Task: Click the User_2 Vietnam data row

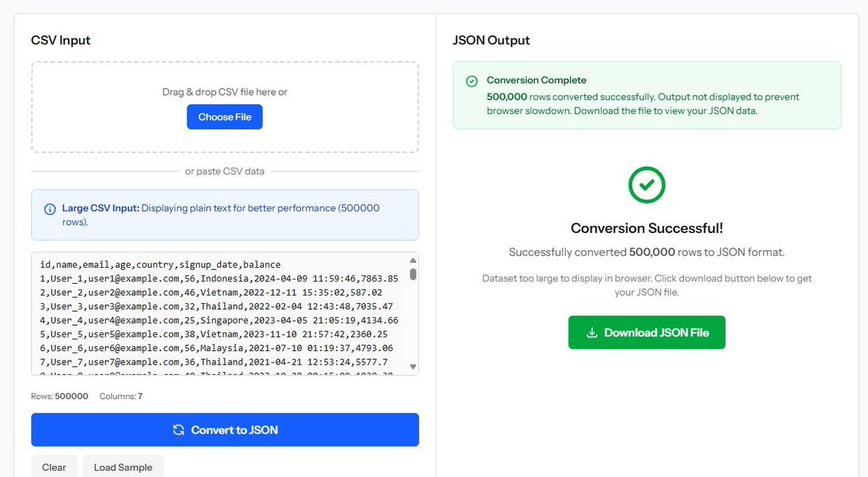Action: 211,292
